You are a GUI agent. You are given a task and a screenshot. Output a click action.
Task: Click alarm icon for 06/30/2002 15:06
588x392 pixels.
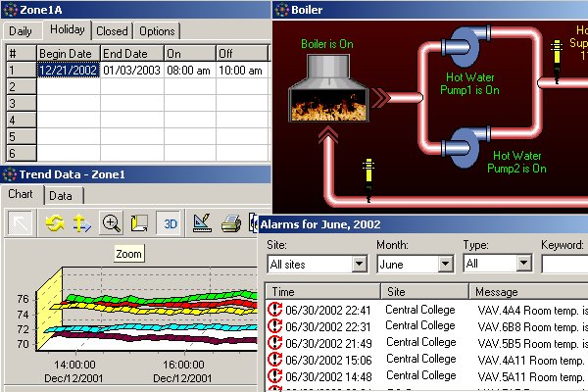[x=274, y=359]
